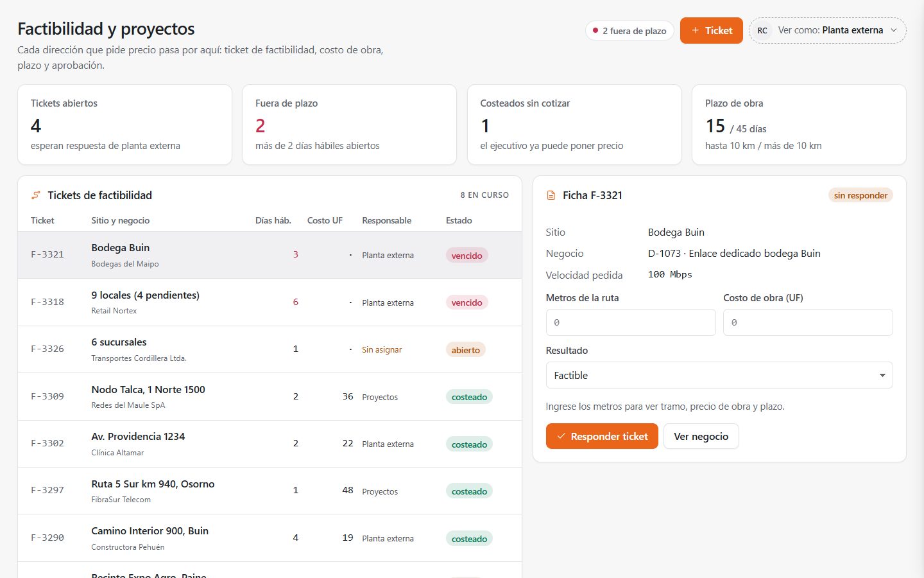Click the plus Ticket button

pyautogui.click(x=712, y=30)
